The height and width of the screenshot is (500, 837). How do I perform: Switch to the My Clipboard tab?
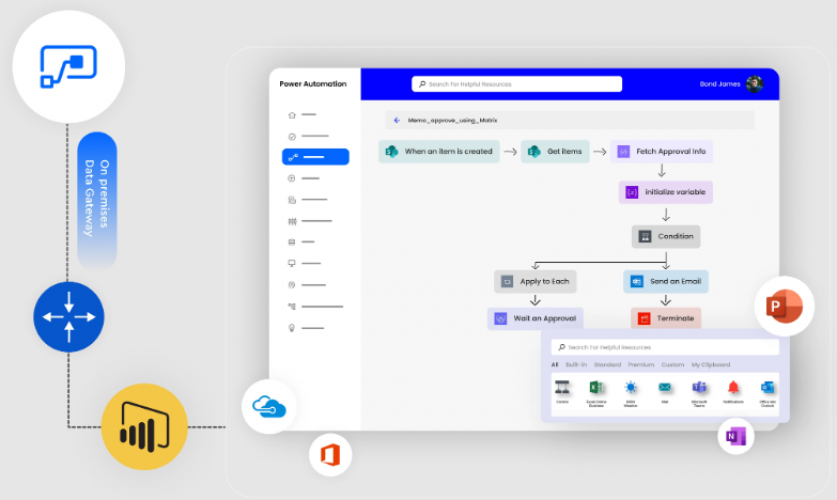click(x=710, y=364)
